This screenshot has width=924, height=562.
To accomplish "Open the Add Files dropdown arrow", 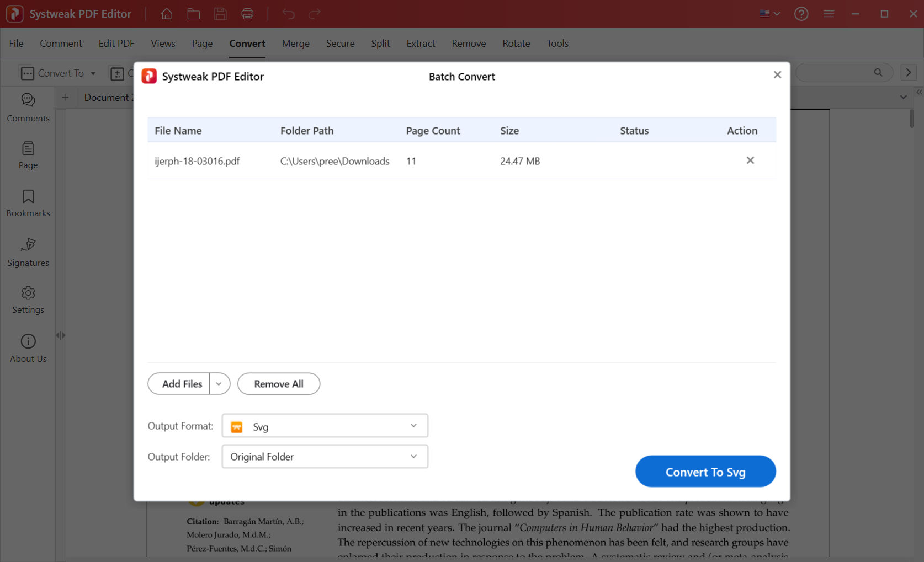I will [x=219, y=384].
